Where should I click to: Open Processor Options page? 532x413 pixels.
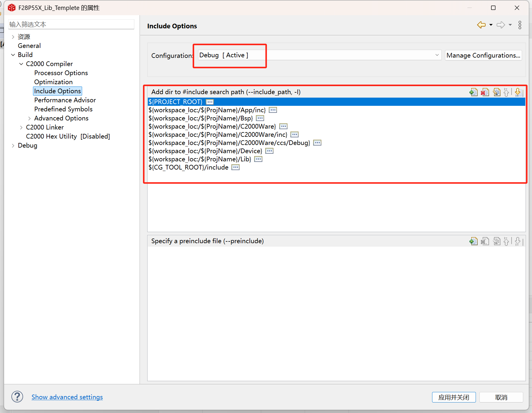pos(61,73)
